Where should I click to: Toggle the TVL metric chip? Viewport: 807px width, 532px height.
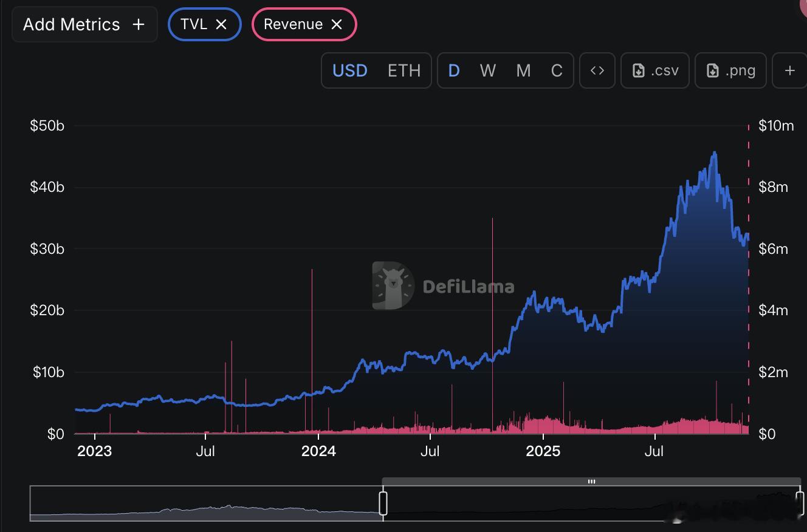(x=205, y=24)
